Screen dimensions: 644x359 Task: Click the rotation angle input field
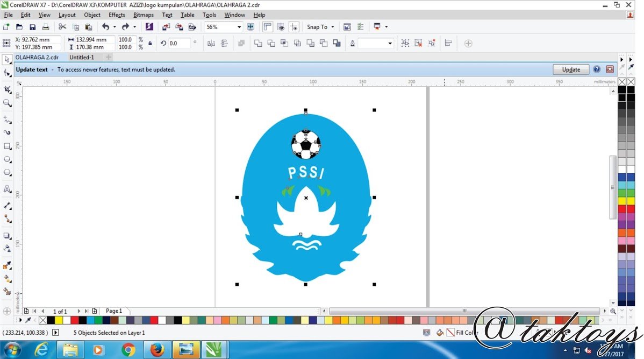179,43
